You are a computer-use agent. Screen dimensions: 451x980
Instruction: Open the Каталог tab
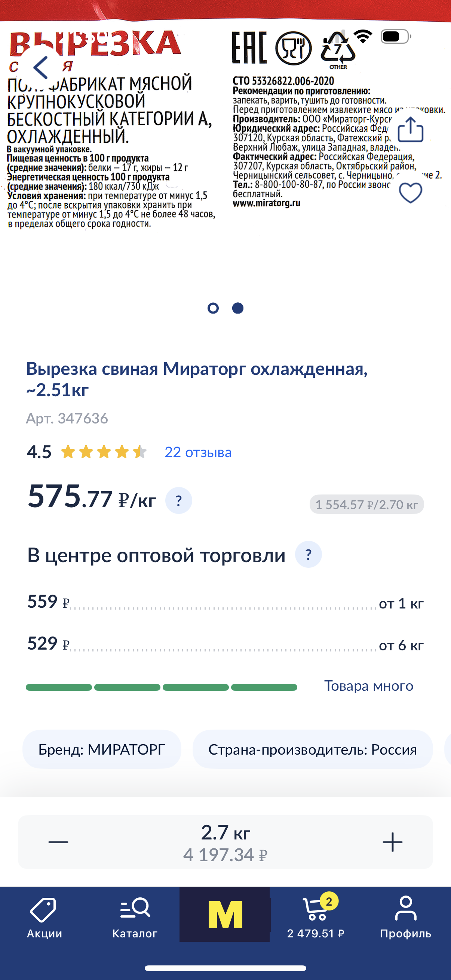[x=135, y=918]
